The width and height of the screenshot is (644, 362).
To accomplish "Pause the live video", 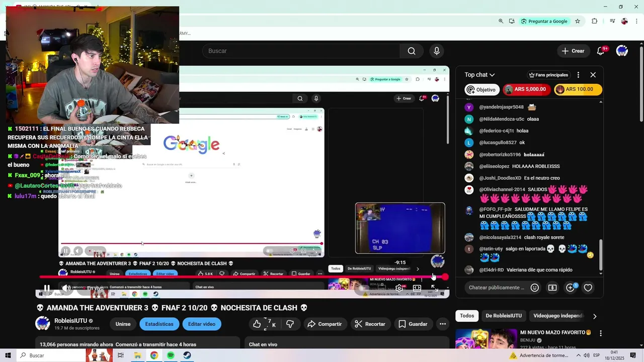I will (47, 288).
